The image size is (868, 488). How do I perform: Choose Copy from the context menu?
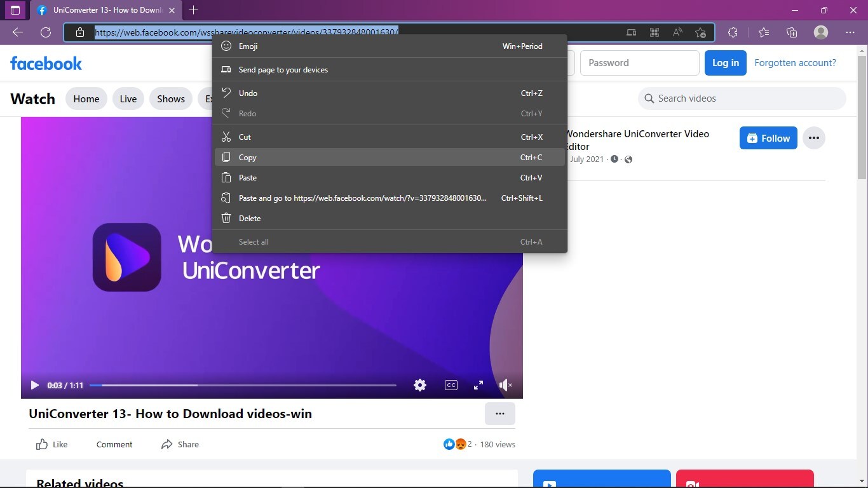(390, 158)
